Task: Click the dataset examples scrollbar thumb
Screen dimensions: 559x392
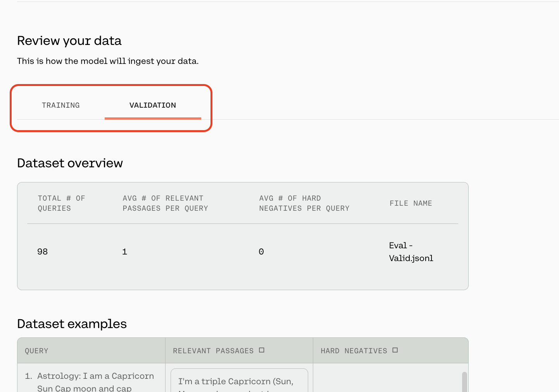Action: point(464,382)
